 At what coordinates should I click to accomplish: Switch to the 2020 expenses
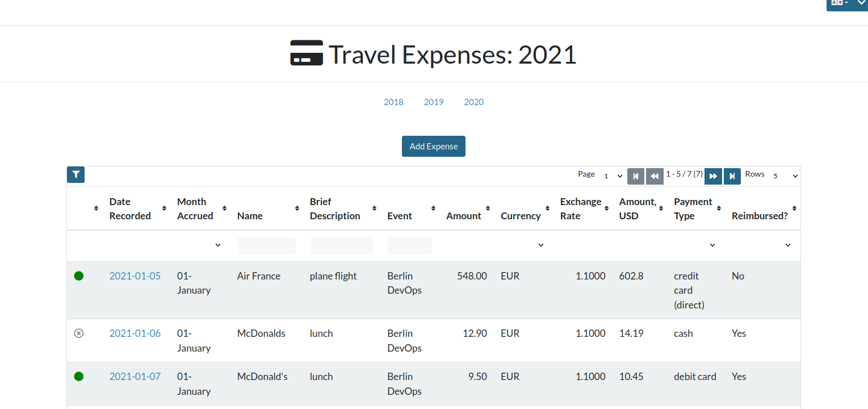(473, 102)
